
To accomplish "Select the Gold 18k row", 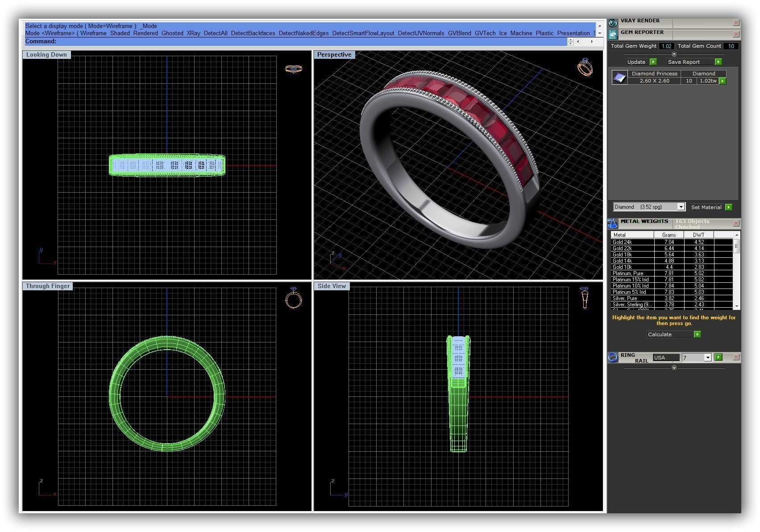I will [672, 255].
